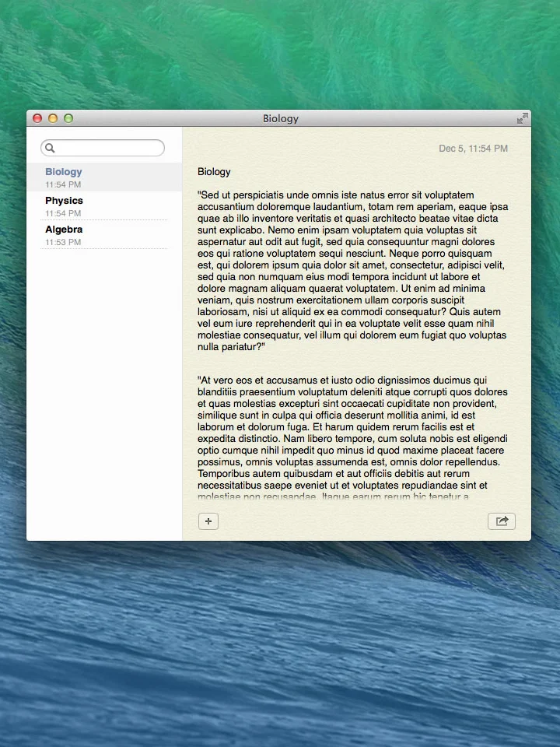Place cursor in the Biology heading of the note
This screenshot has height=747, width=560.
(x=214, y=172)
